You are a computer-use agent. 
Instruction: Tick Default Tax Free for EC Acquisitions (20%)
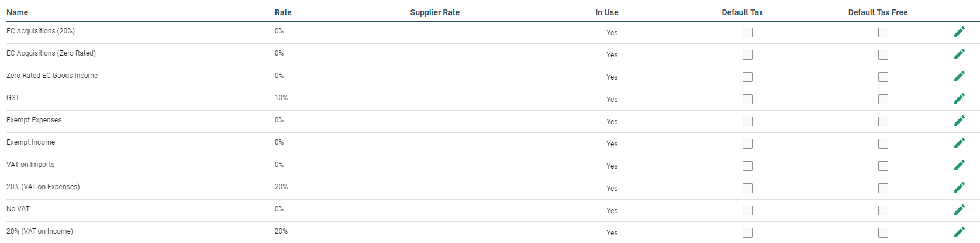pyautogui.click(x=883, y=33)
